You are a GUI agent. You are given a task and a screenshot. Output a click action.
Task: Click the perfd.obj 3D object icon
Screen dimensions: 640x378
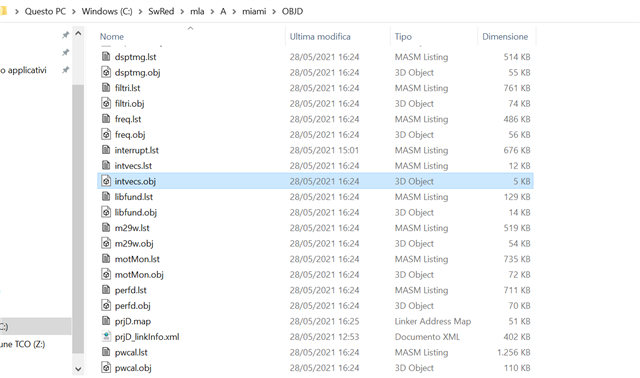click(x=106, y=305)
